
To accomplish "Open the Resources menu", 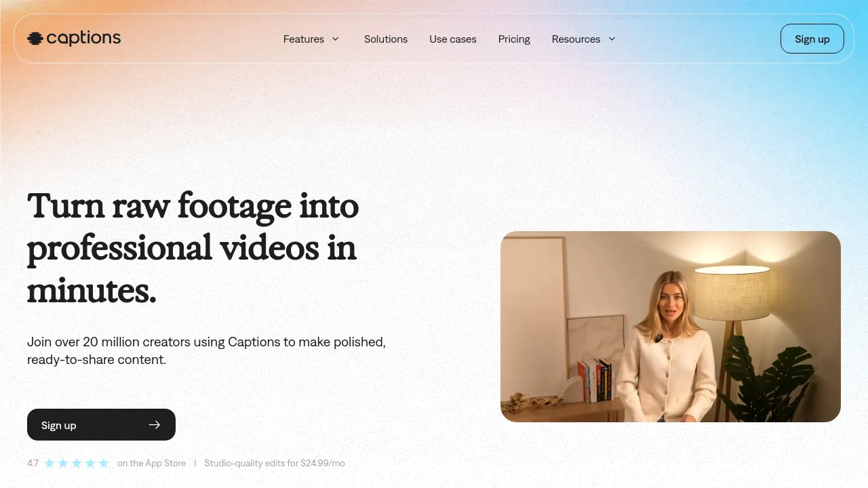I will pyautogui.click(x=576, y=39).
